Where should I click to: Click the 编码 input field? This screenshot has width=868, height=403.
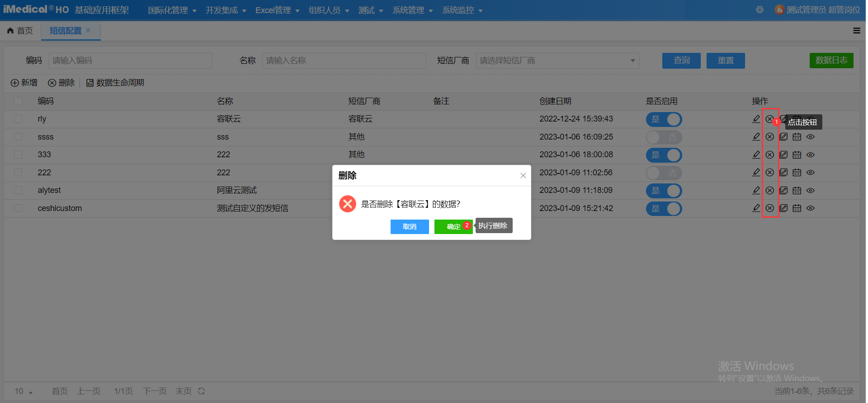(130, 61)
